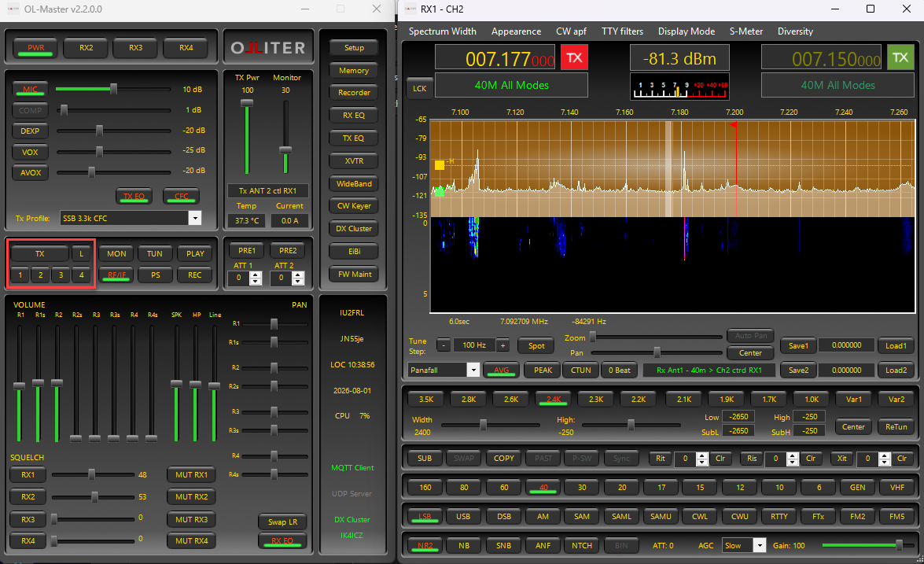924x564 pixels.
Task: Open the Panafall display mode dropdown
Action: coord(473,370)
